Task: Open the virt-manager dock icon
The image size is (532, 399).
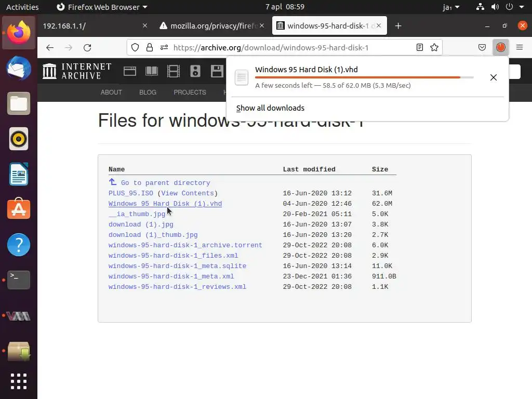Action: coord(19,316)
